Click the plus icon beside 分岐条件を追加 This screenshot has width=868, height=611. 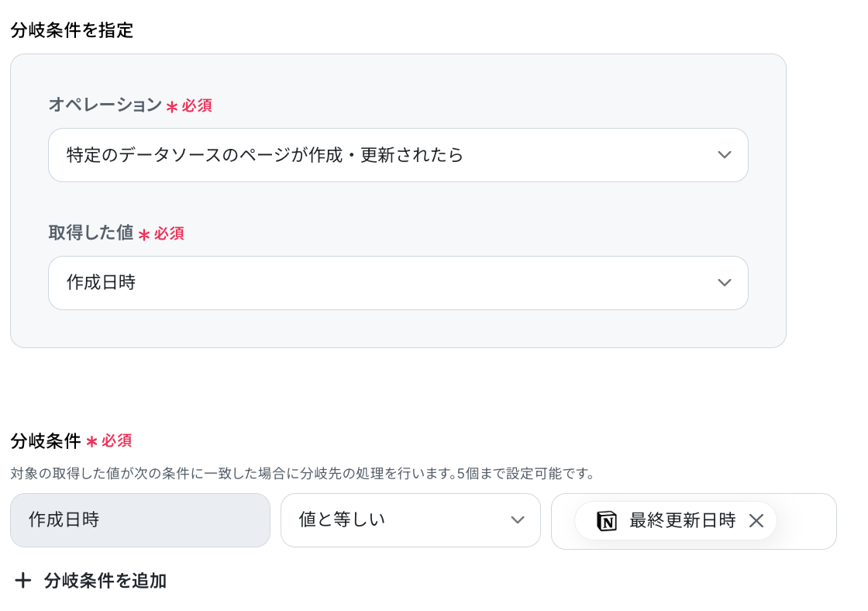[x=22, y=581]
